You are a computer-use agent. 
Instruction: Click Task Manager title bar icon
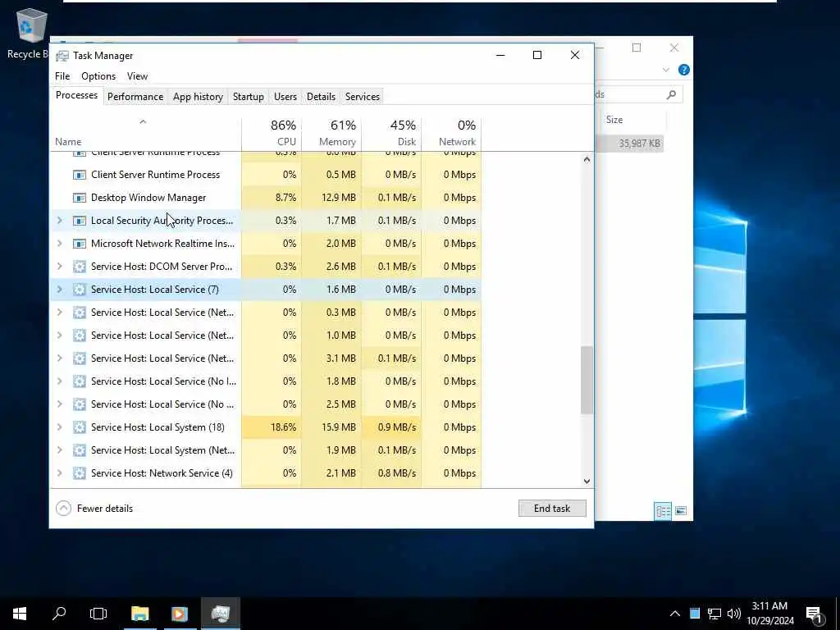62,56
